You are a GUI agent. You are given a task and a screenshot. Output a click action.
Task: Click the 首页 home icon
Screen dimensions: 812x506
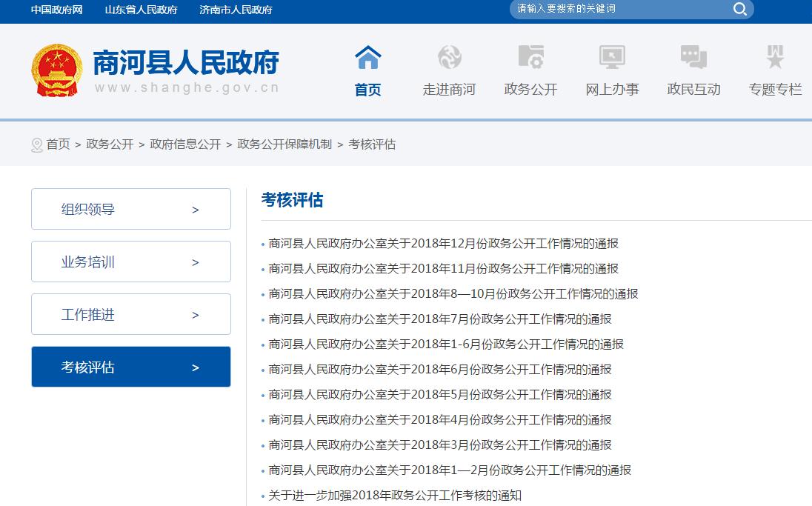click(367, 57)
